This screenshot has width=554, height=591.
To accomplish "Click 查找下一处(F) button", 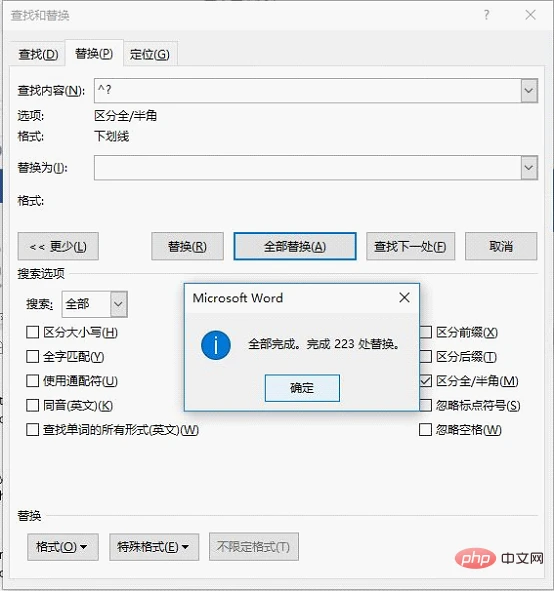I will (410, 247).
